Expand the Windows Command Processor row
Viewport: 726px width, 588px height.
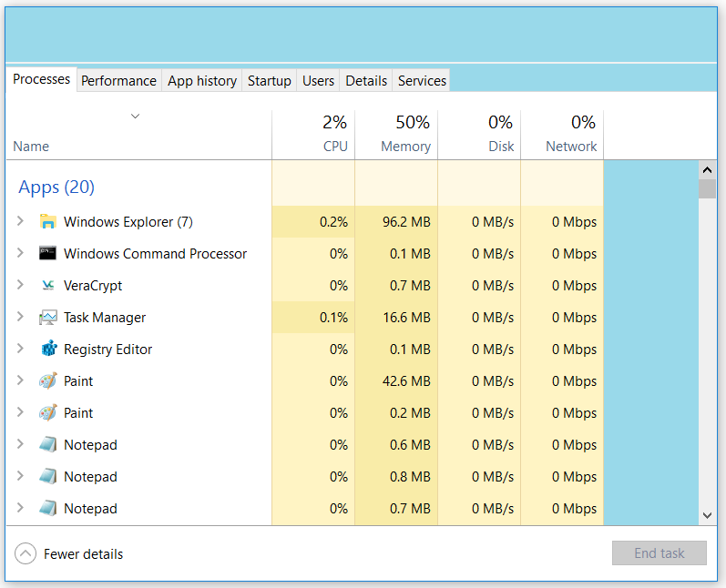(20, 253)
